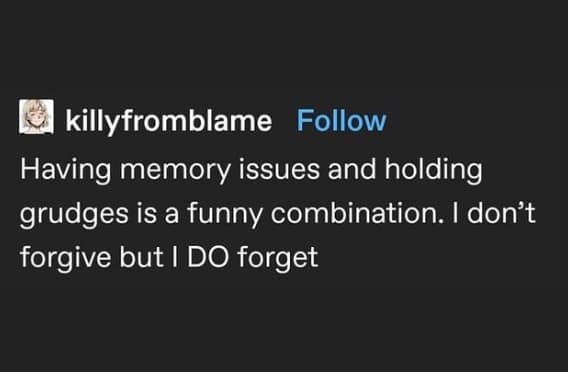Click the word 'Having' in the post
The width and height of the screenshot is (568, 372).
click(66, 169)
